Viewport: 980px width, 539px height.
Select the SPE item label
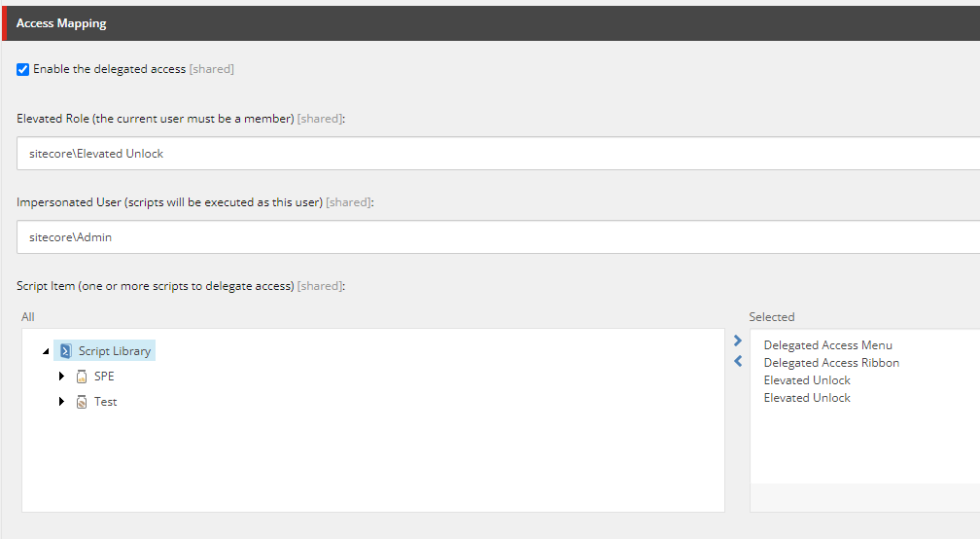tap(104, 377)
